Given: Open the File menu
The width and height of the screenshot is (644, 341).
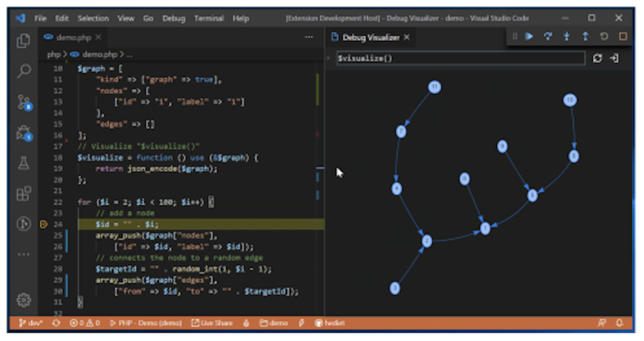Looking at the screenshot, I should click(40, 18).
